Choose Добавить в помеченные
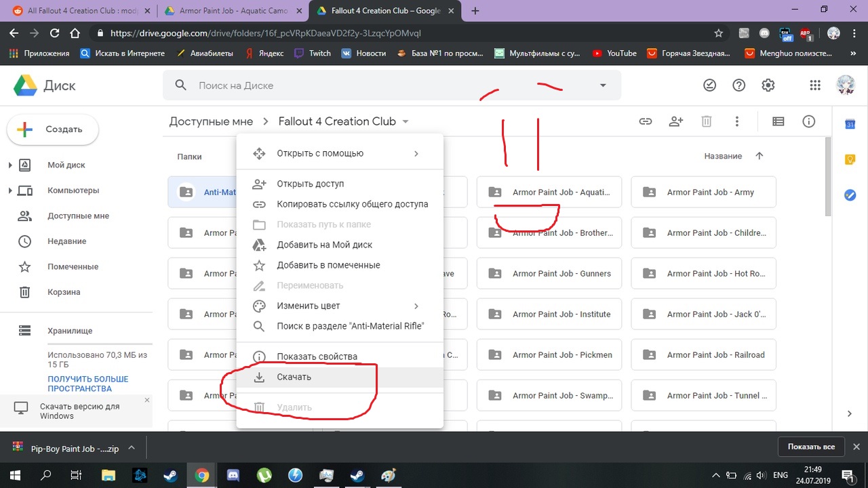The width and height of the screenshot is (868, 488). pos(340,265)
